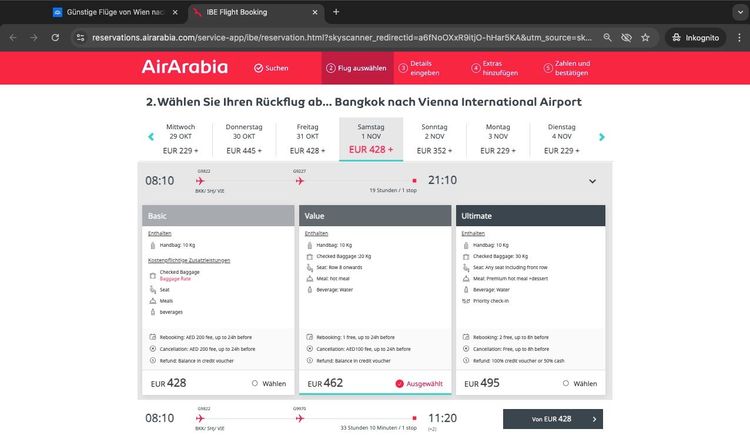Click the URL address bar
750x436 pixels.
340,37
